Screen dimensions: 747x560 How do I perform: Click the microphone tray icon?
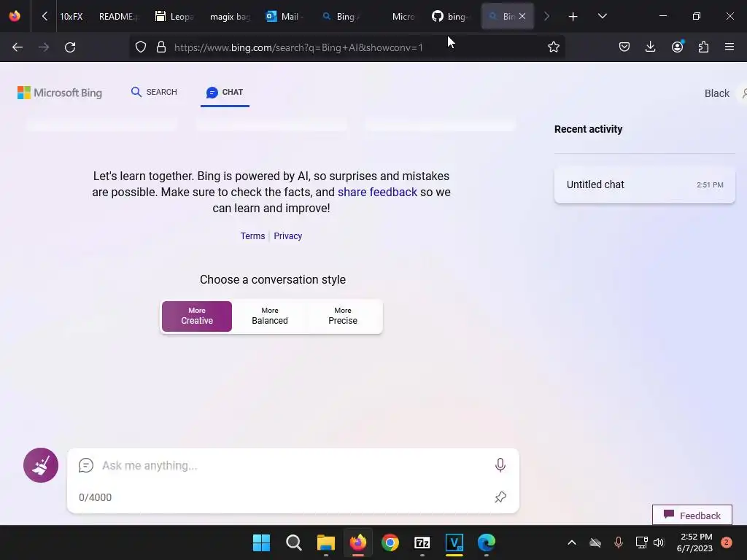(619, 542)
